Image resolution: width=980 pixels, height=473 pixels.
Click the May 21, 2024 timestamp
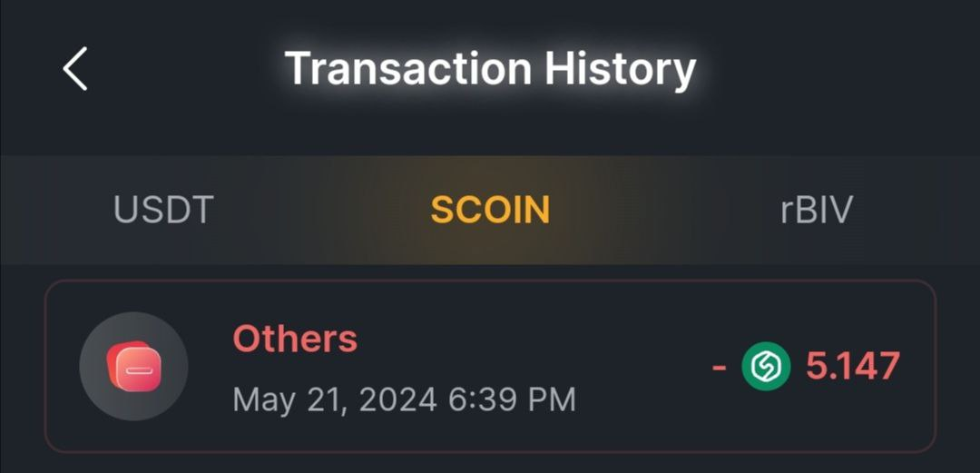click(404, 399)
